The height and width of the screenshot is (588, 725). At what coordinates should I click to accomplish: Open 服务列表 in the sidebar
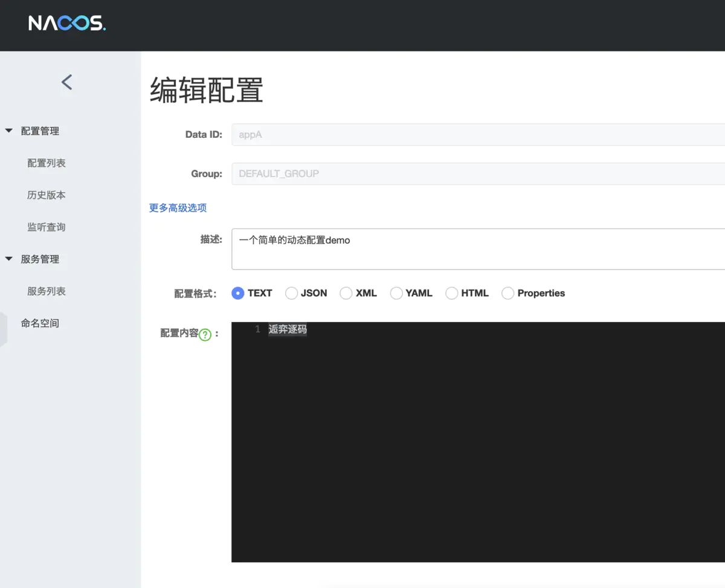tap(47, 291)
